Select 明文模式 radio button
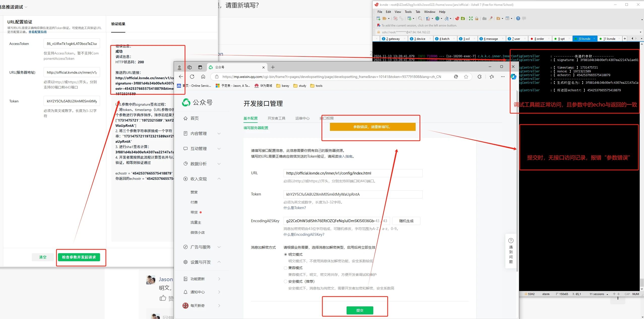This screenshot has height=319, width=644. [286, 254]
